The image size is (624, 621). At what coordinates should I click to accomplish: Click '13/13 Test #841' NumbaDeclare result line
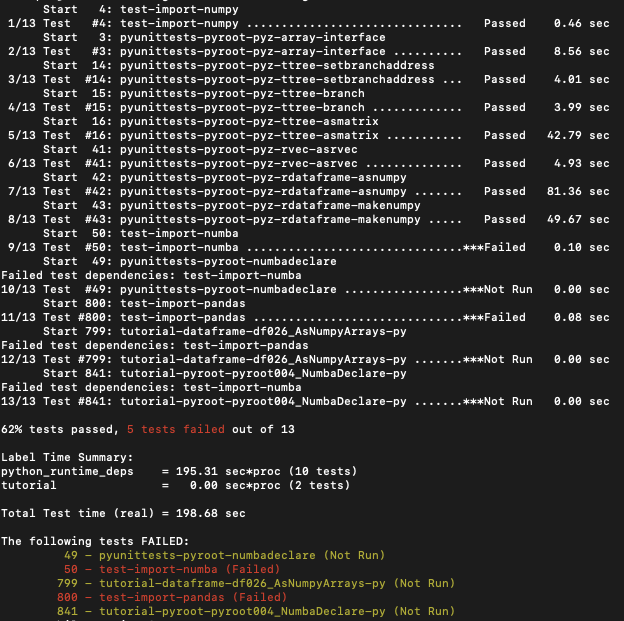(305, 401)
